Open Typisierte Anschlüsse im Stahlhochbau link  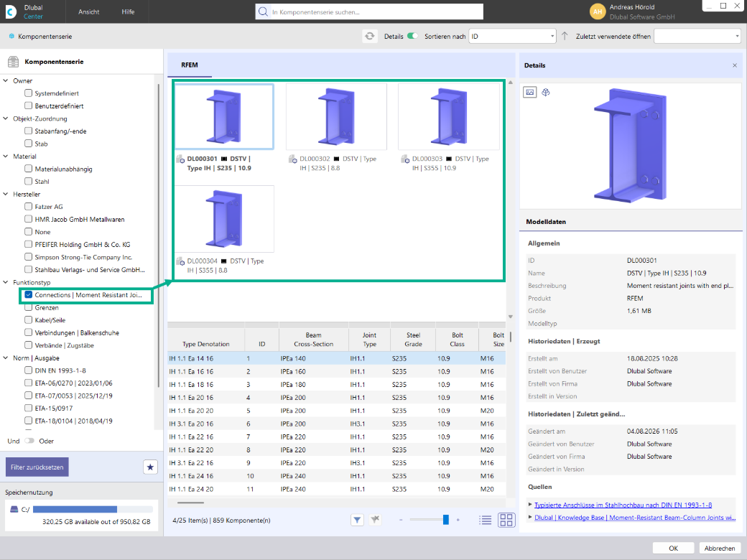[623, 505]
